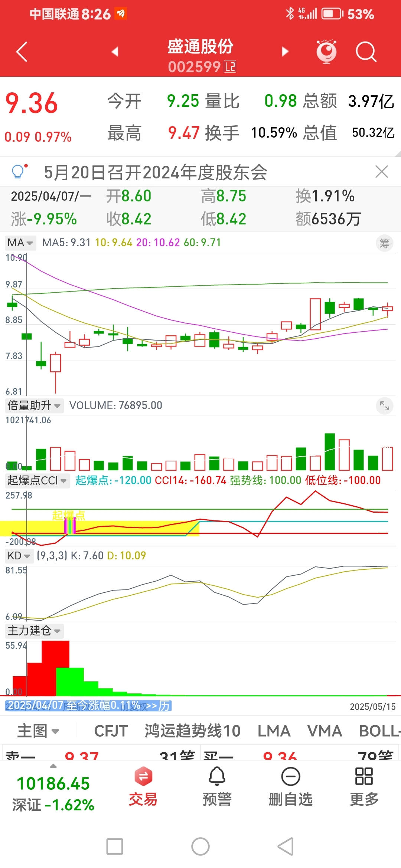Tap the 换手 10.59% value

(274, 132)
